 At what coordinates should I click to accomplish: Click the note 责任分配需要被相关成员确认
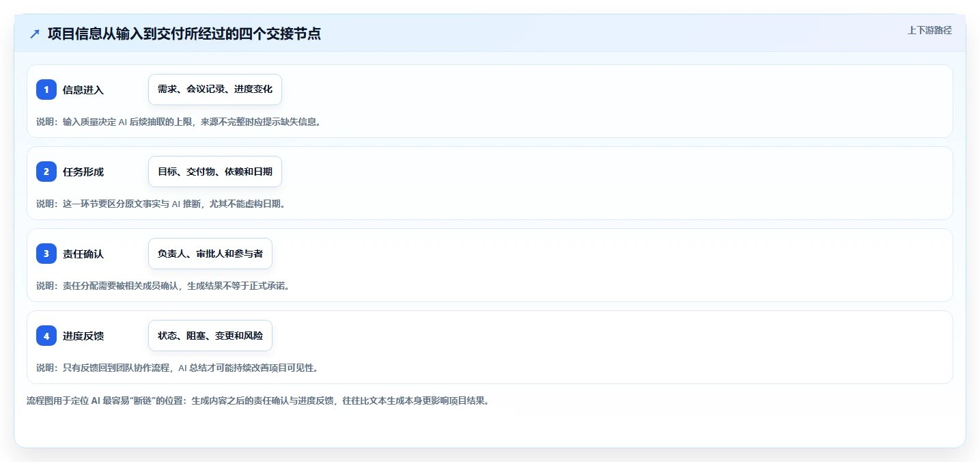click(x=163, y=286)
